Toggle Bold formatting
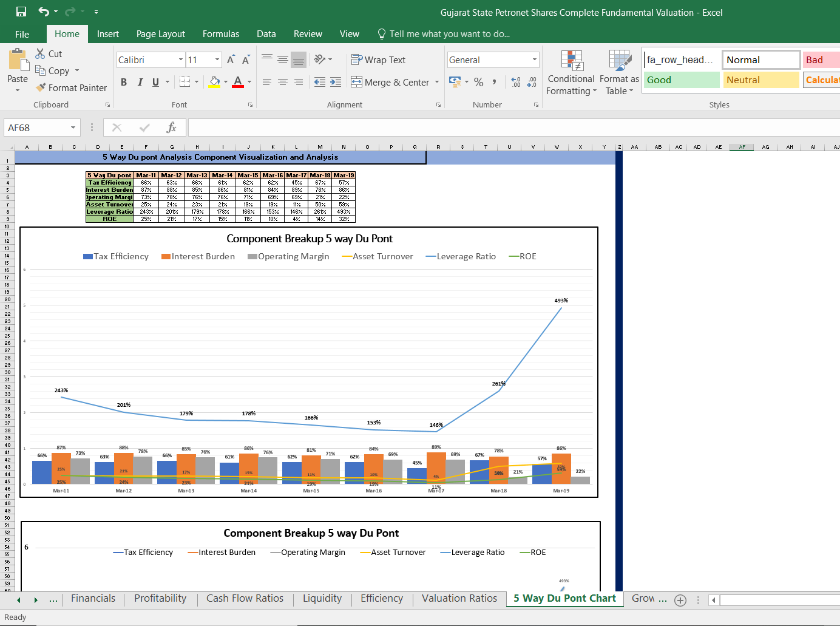The image size is (840, 626). pos(124,82)
